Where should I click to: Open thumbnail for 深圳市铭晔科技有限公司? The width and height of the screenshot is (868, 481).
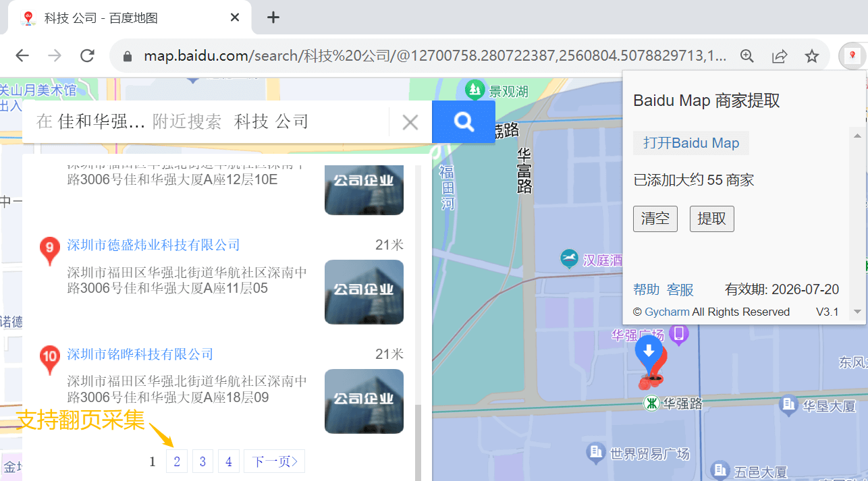(x=364, y=401)
